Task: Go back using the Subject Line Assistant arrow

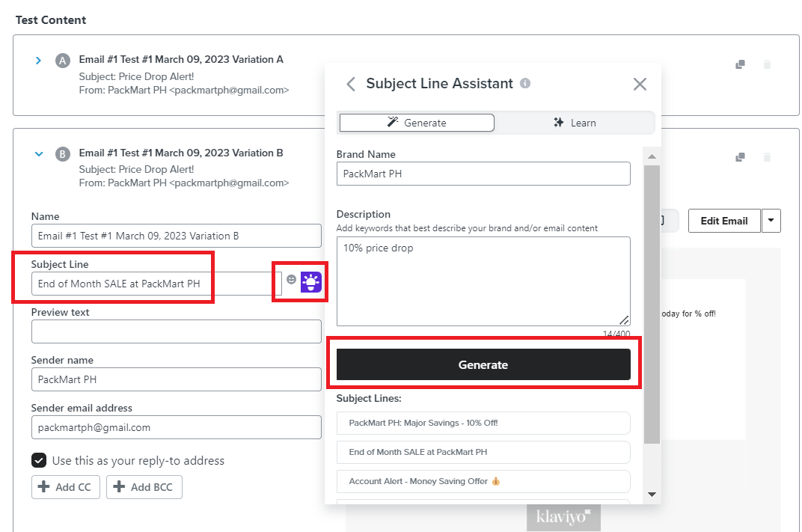Action: 351,84
